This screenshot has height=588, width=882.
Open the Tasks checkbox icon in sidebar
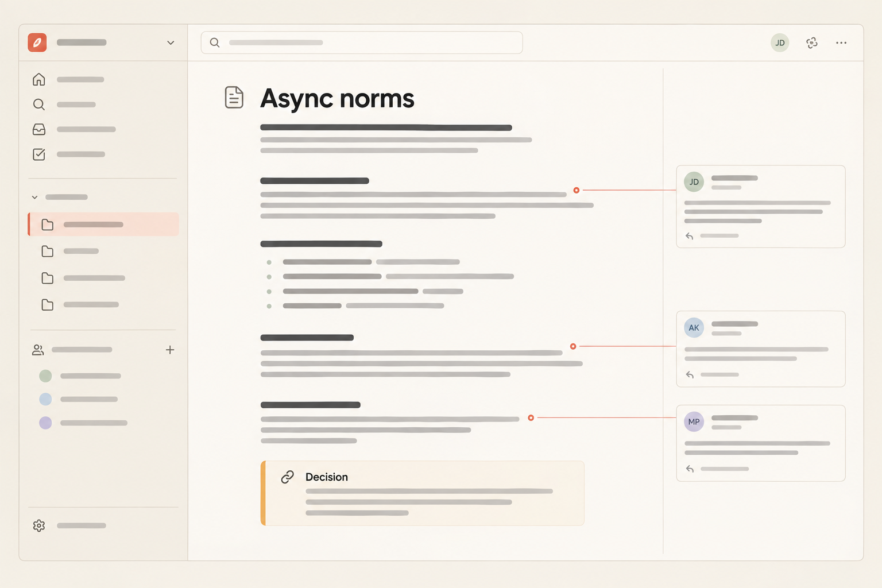(x=39, y=154)
